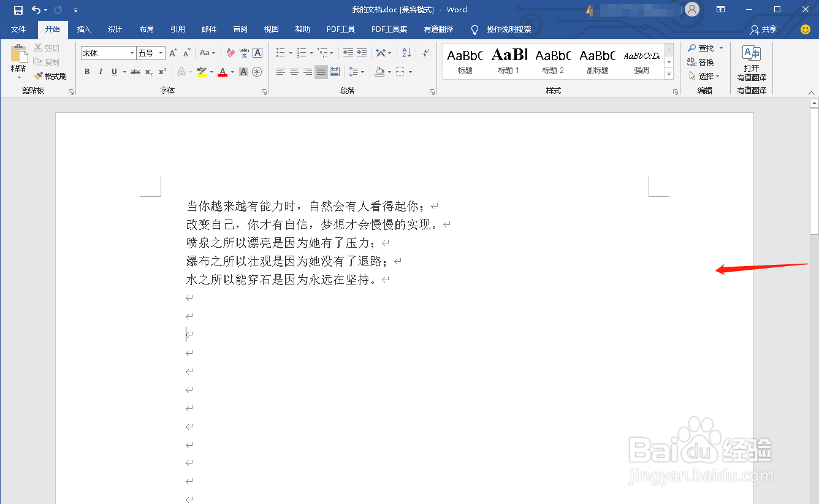Open the user account avatar
819x504 pixels.
692,9
